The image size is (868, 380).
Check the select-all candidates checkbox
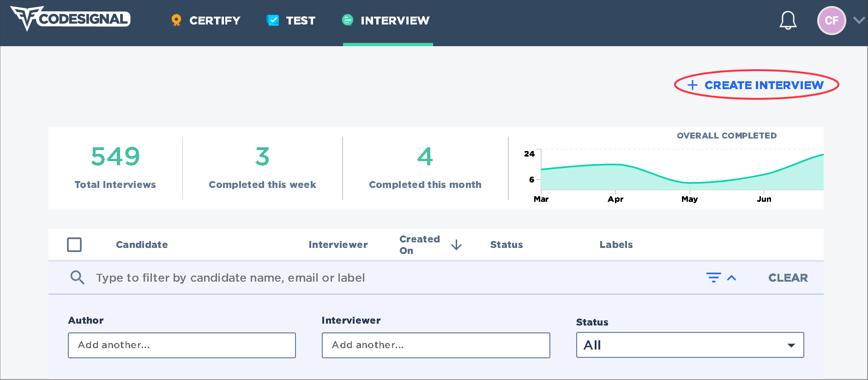[x=74, y=245]
